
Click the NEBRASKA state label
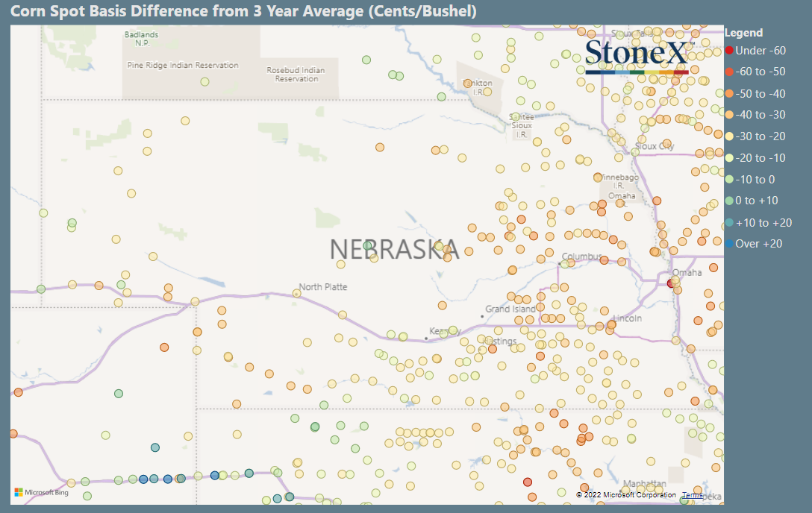[394, 249]
